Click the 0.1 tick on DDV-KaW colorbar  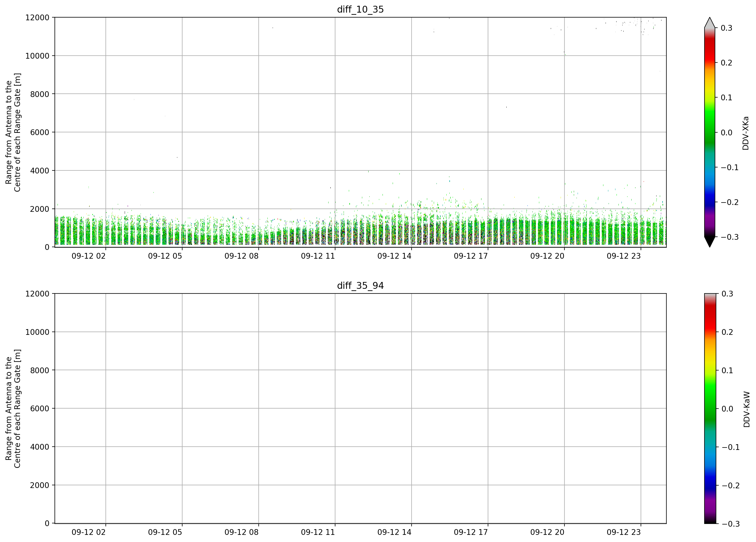(x=727, y=371)
